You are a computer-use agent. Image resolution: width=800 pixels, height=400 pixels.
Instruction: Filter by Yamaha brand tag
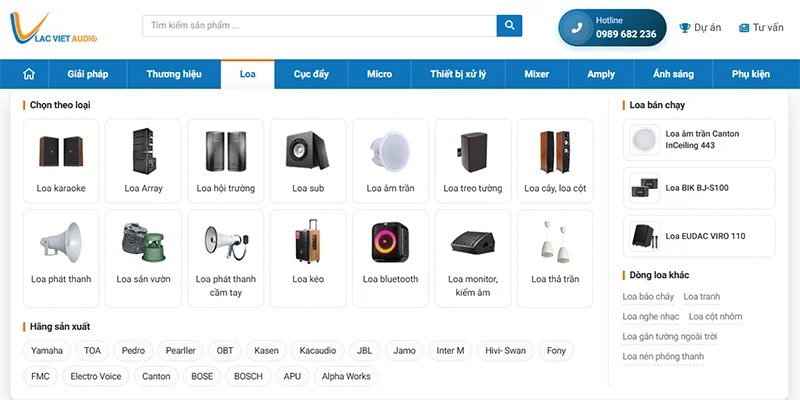47,351
